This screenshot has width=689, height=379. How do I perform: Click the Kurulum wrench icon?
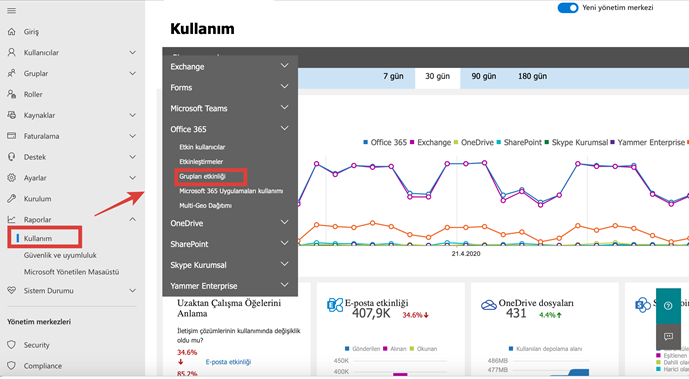click(11, 199)
